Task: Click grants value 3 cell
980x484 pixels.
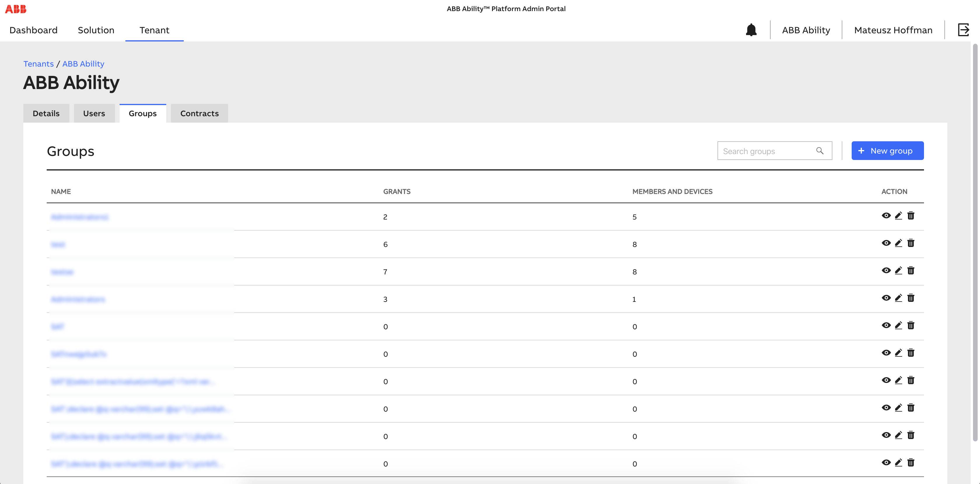Action: pos(385,299)
